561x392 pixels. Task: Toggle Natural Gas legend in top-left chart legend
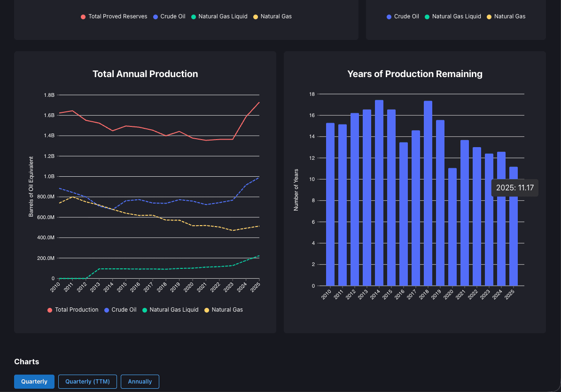272,16
